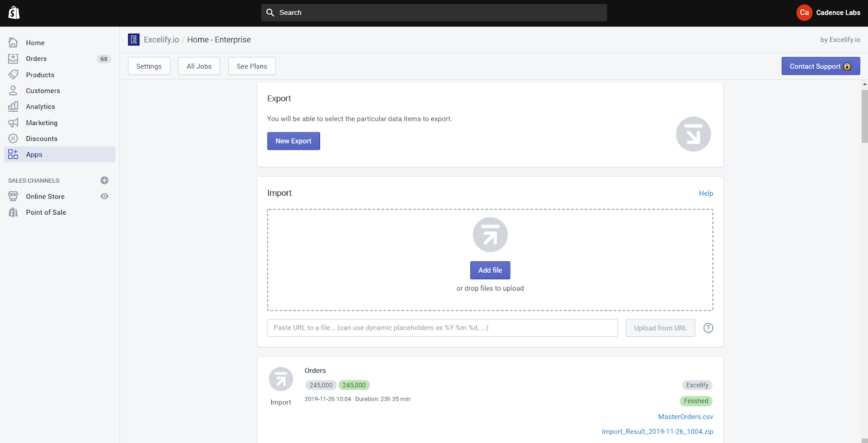Open Analytics in sidebar menu

point(40,107)
